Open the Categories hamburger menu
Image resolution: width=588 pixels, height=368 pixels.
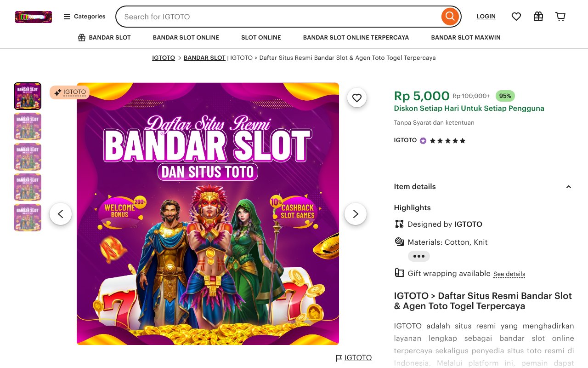84,16
